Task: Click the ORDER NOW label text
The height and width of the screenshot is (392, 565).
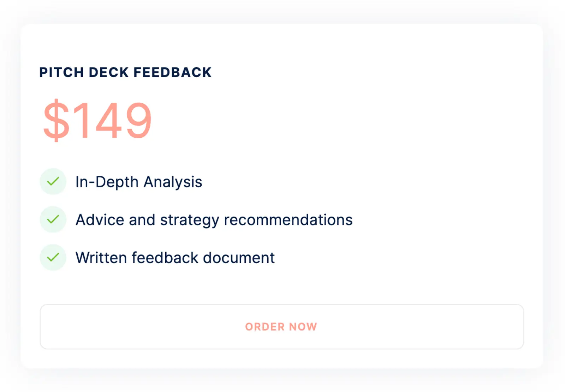Action: pyautogui.click(x=281, y=326)
